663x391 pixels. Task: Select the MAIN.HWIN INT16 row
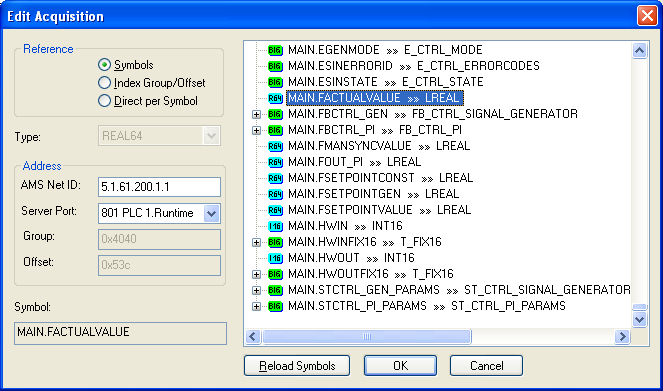(x=345, y=226)
